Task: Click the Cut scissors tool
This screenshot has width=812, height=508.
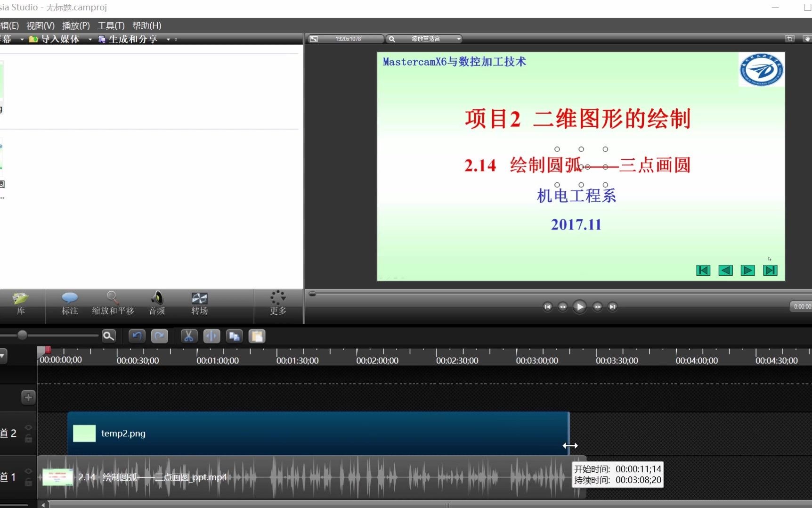Action: (189, 336)
